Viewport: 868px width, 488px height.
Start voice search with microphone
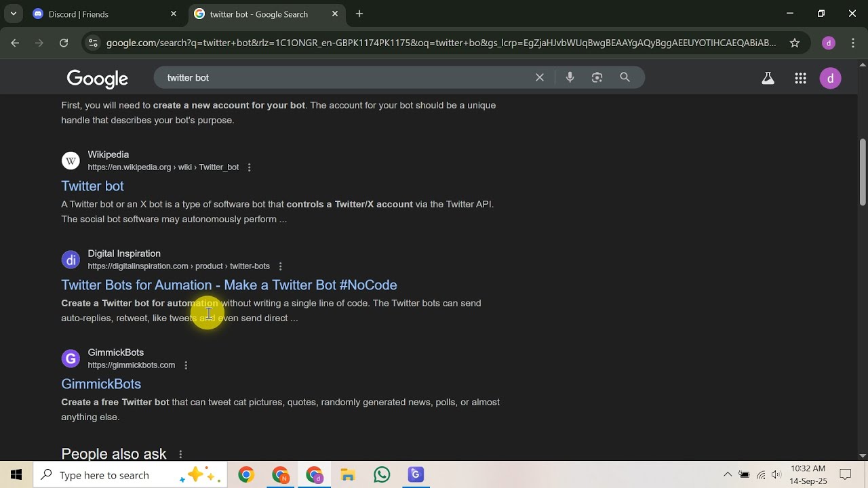570,77
